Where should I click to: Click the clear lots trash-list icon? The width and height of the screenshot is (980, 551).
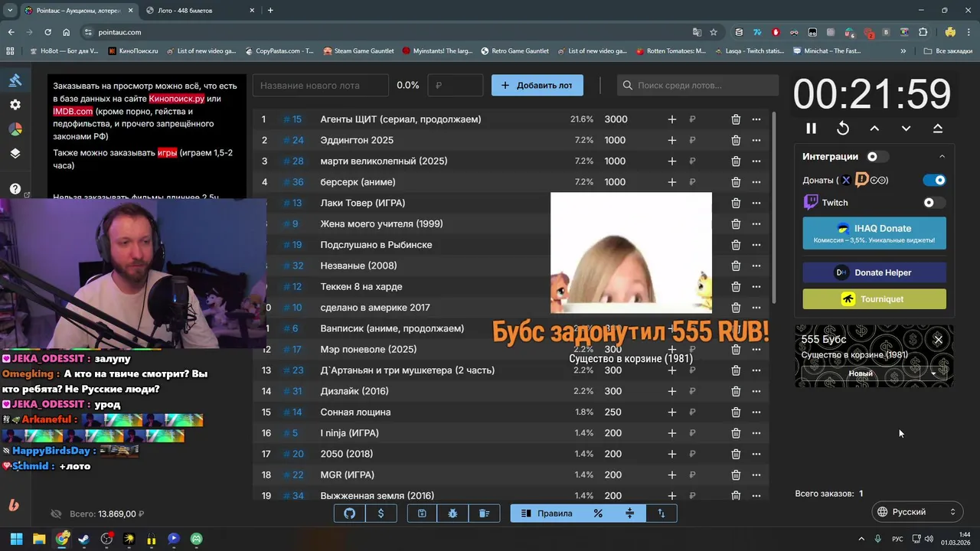[x=485, y=514]
